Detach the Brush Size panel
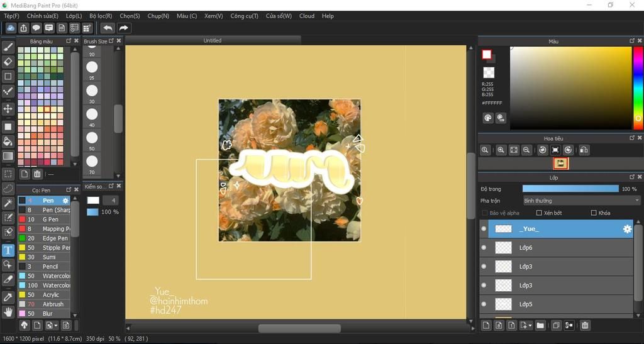 (x=111, y=41)
